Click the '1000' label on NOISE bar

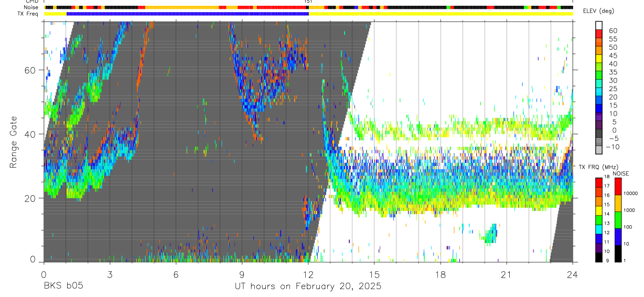[x=629, y=211]
